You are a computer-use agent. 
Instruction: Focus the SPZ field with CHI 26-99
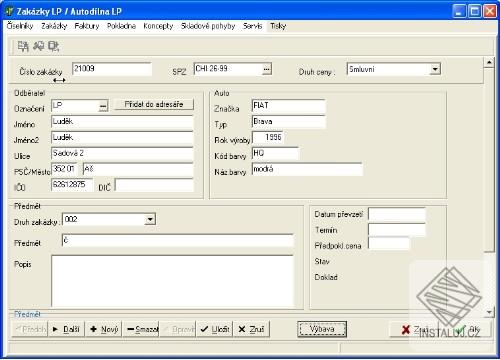coord(228,69)
